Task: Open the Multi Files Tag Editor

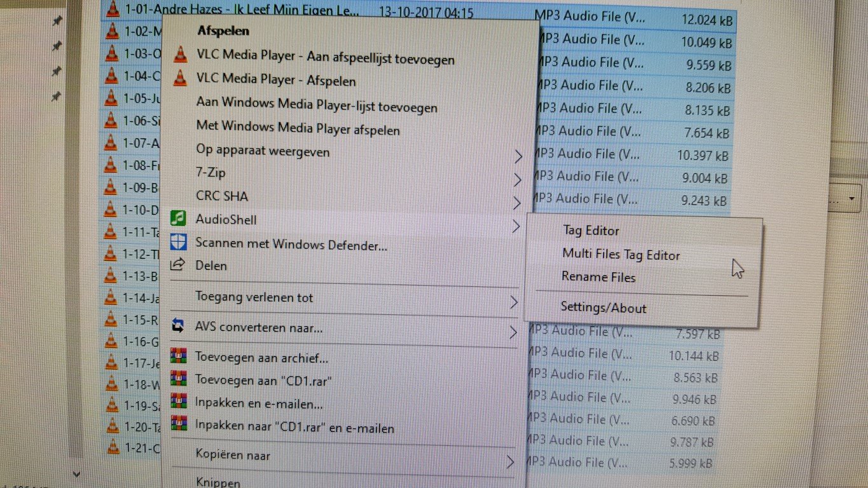Action: (621, 255)
